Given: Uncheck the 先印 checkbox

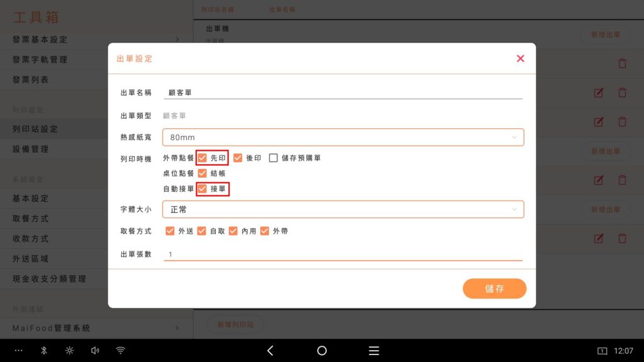Looking at the screenshot, I should coord(203,158).
